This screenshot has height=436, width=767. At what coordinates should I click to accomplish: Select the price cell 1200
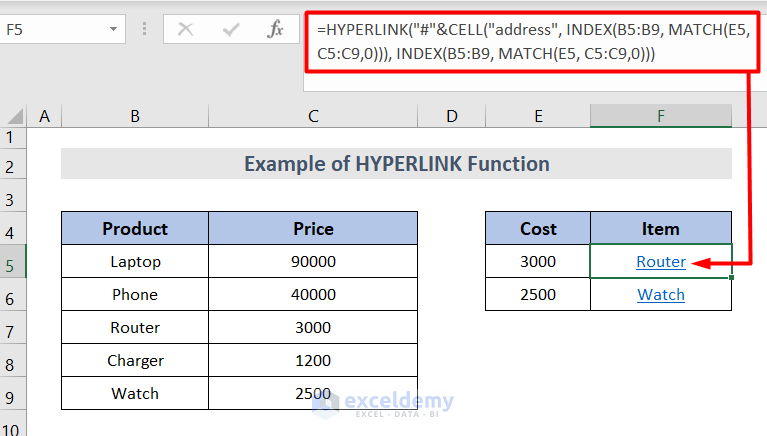point(313,360)
